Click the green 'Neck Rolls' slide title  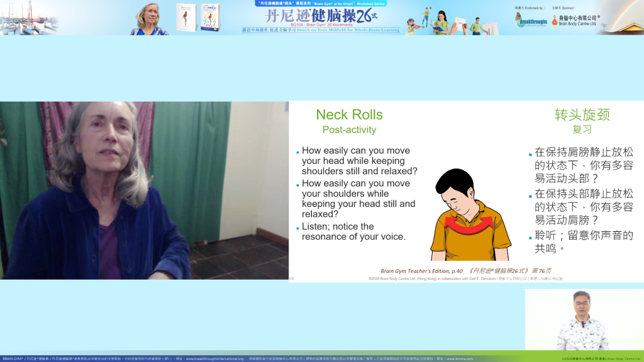pos(349,114)
